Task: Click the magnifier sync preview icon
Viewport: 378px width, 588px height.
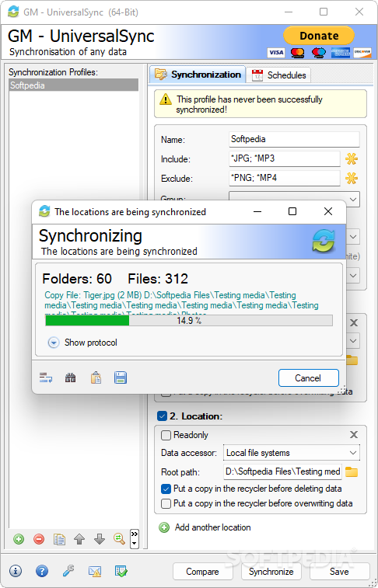Action: click(119, 539)
